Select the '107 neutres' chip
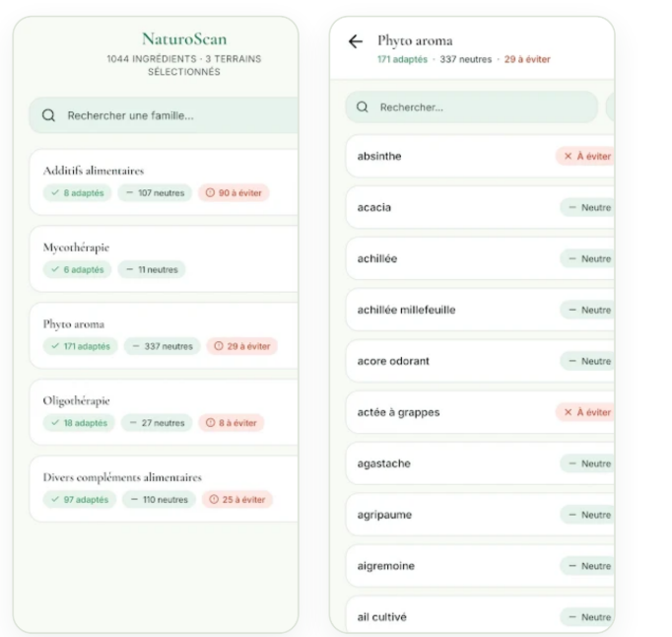Image resolution: width=672 pixels, height=637 pixels. click(155, 193)
